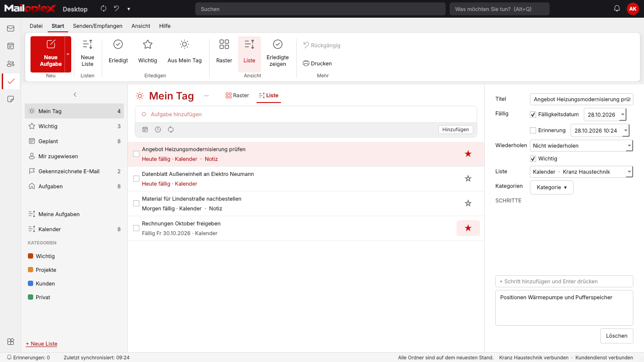
Task: Click the undo arrow in title bar
Action: pos(116,9)
